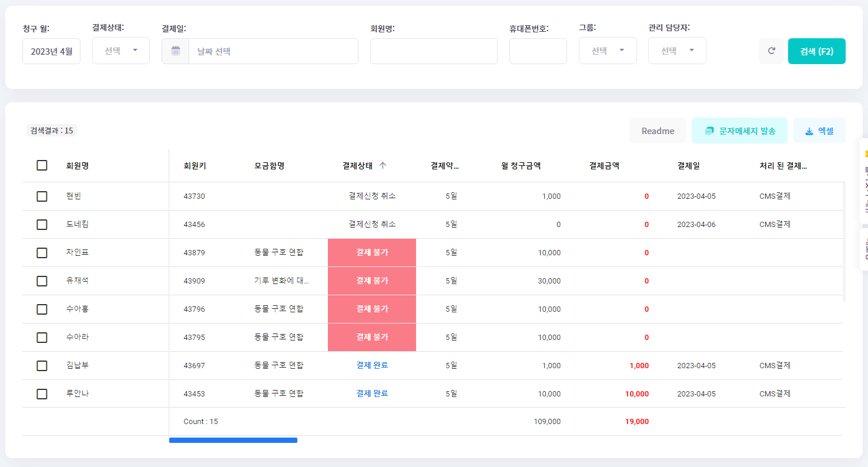Image resolution: width=868 pixels, height=467 pixels.
Task: Click the 회원명 column header
Action: tap(78, 166)
